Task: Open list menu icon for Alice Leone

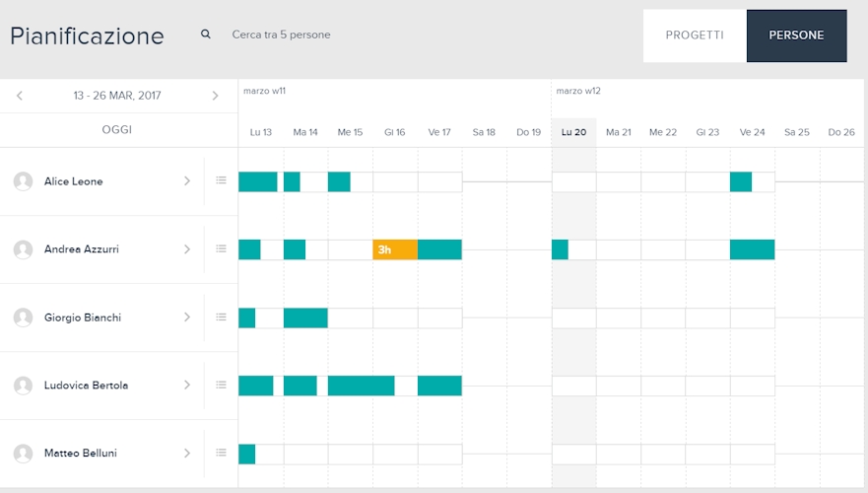Action: (x=221, y=180)
